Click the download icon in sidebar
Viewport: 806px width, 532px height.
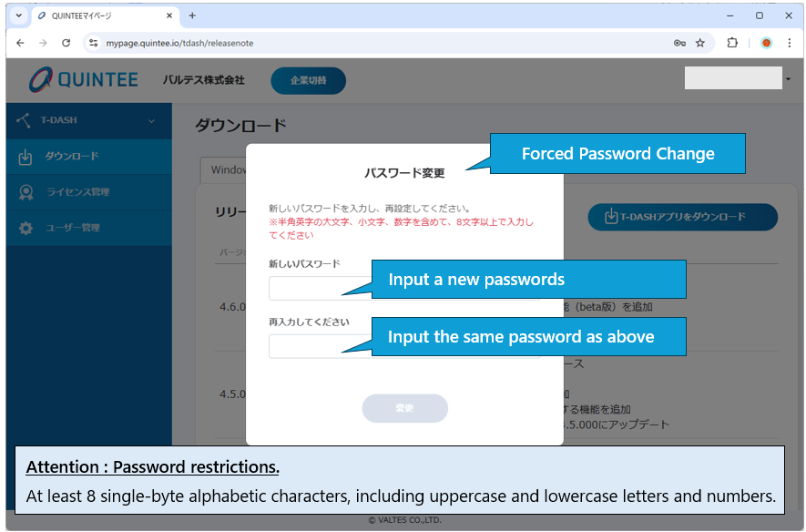pos(26,157)
